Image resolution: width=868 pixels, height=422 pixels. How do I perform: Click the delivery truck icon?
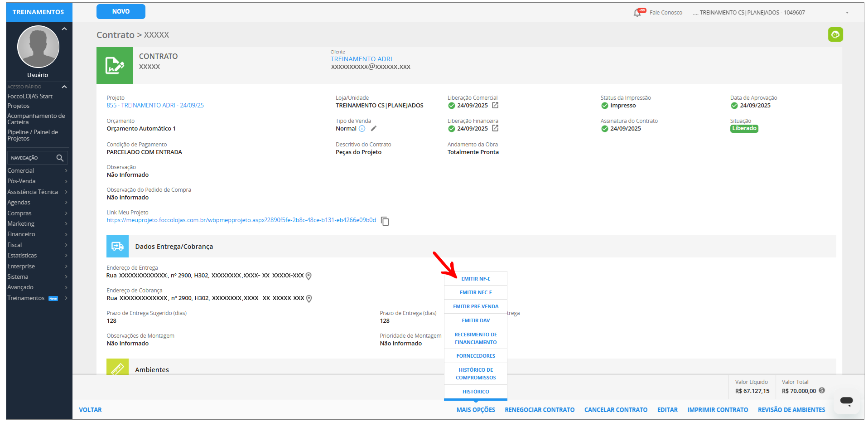pyautogui.click(x=117, y=246)
